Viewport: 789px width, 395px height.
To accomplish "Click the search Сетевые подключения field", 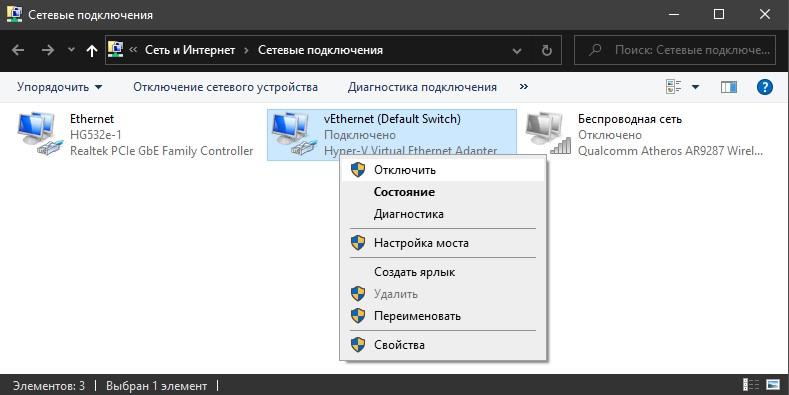I will pyautogui.click(x=675, y=50).
